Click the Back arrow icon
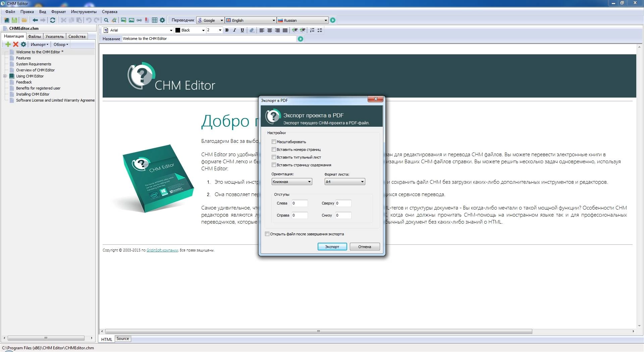 [x=35, y=20]
